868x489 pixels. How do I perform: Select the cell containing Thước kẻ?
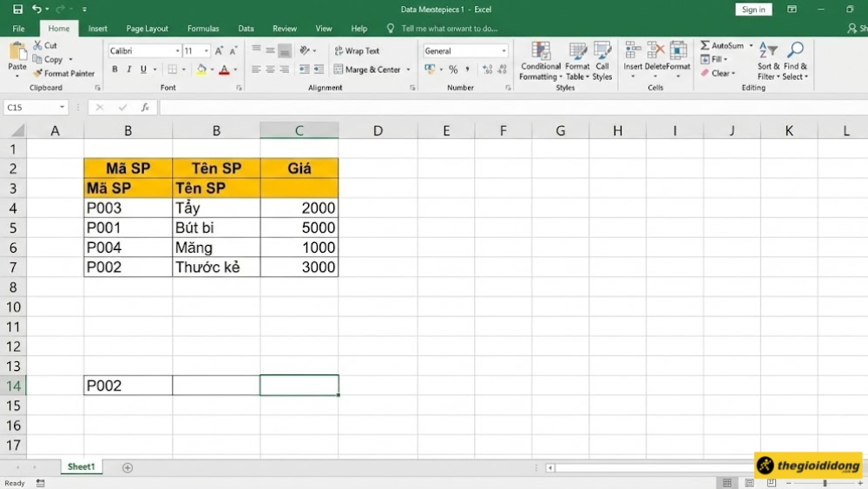216,268
